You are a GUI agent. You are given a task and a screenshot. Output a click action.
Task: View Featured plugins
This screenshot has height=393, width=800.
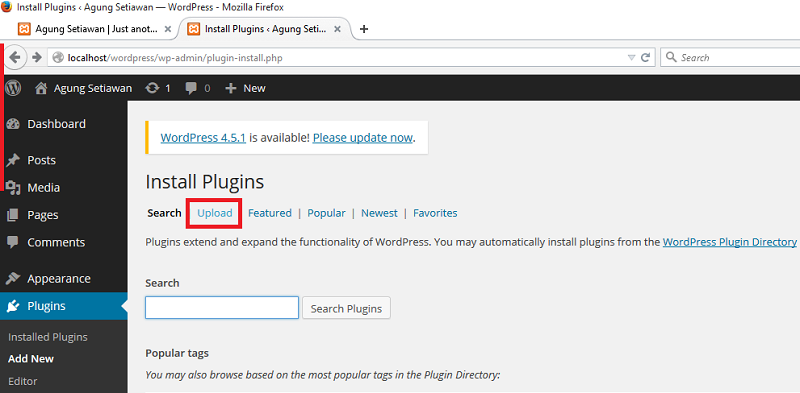pyautogui.click(x=270, y=213)
